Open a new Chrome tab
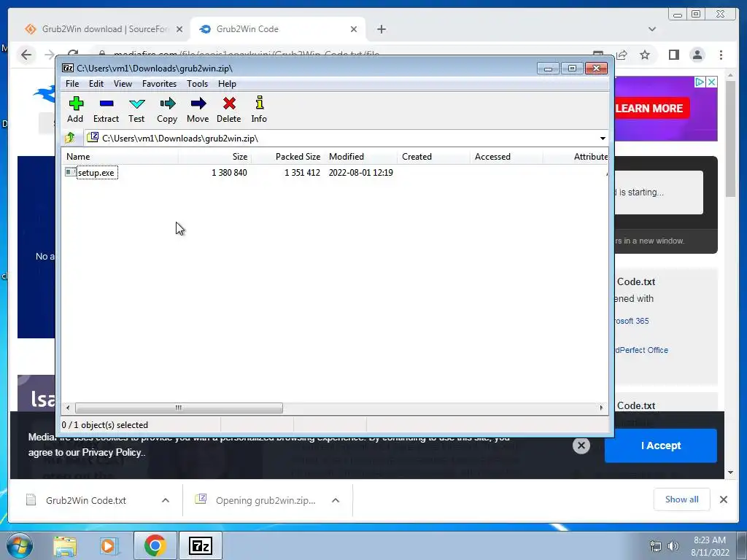 pyautogui.click(x=381, y=29)
